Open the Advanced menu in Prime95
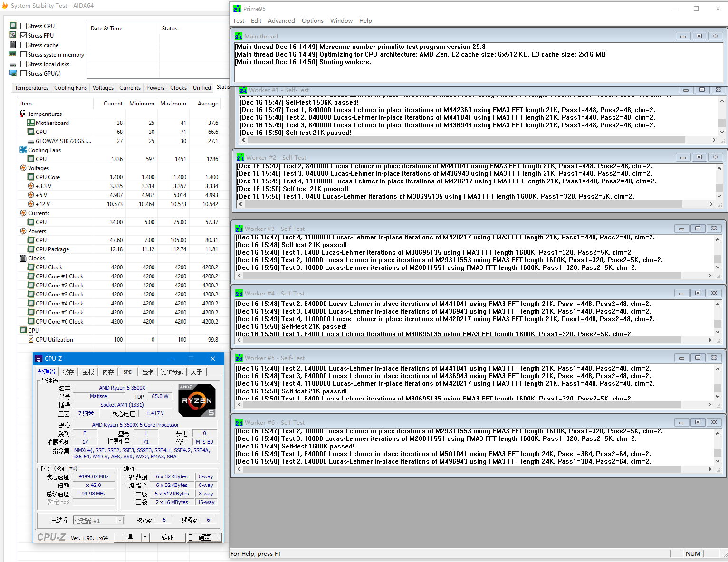This screenshot has width=728, height=562. point(281,21)
